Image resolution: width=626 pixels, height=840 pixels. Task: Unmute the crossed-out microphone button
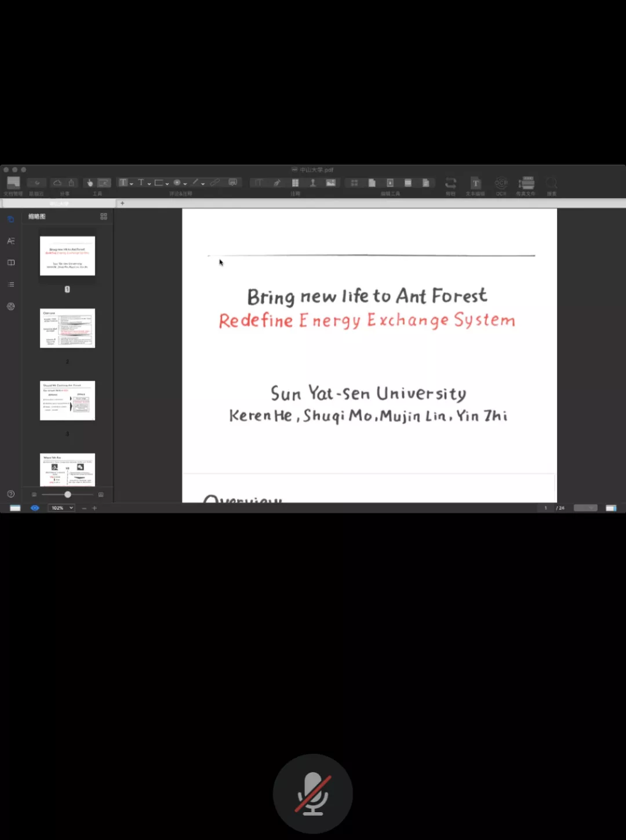click(312, 793)
